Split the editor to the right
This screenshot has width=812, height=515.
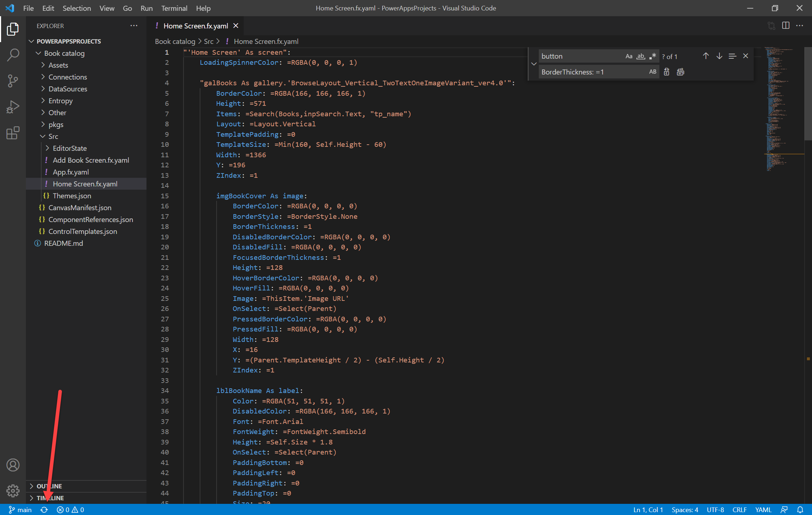tap(786, 26)
